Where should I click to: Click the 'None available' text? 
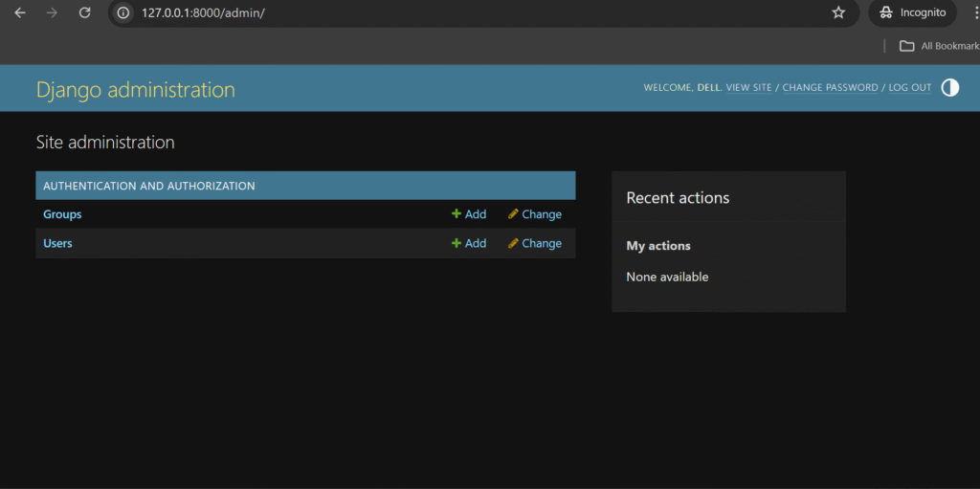tap(667, 277)
